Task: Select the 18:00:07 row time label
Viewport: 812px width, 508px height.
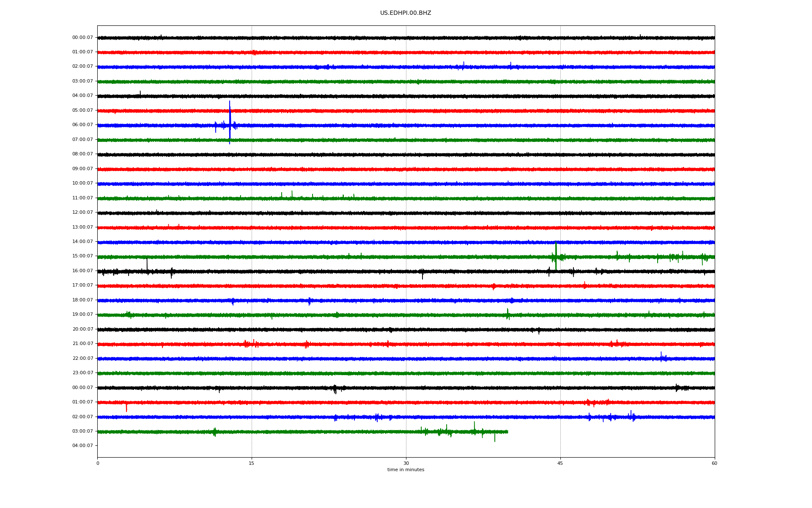Action: (82, 300)
